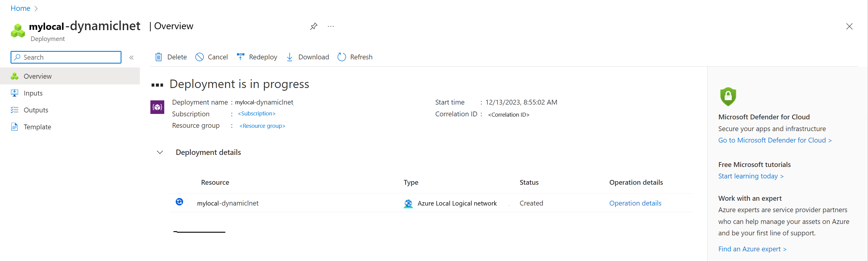This screenshot has height=261, width=868.
Task: Go to the Overview menu item
Action: (37, 77)
